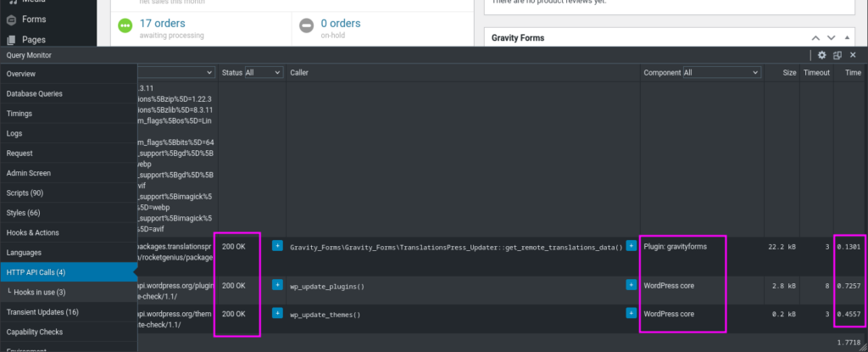Click the Time column header
Image resolution: width=868 pixels, height=352 pixels.
pos(853,73)
